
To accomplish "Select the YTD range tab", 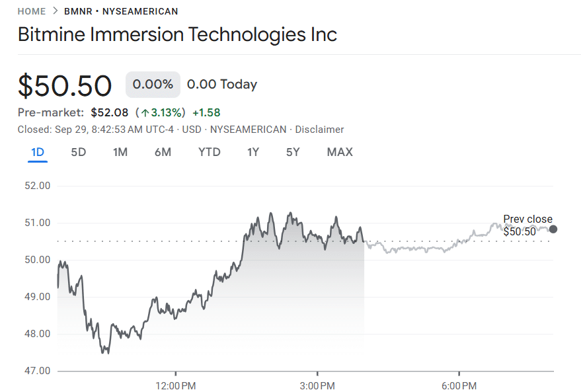I will pyautogui.click(x=210, y=152).
